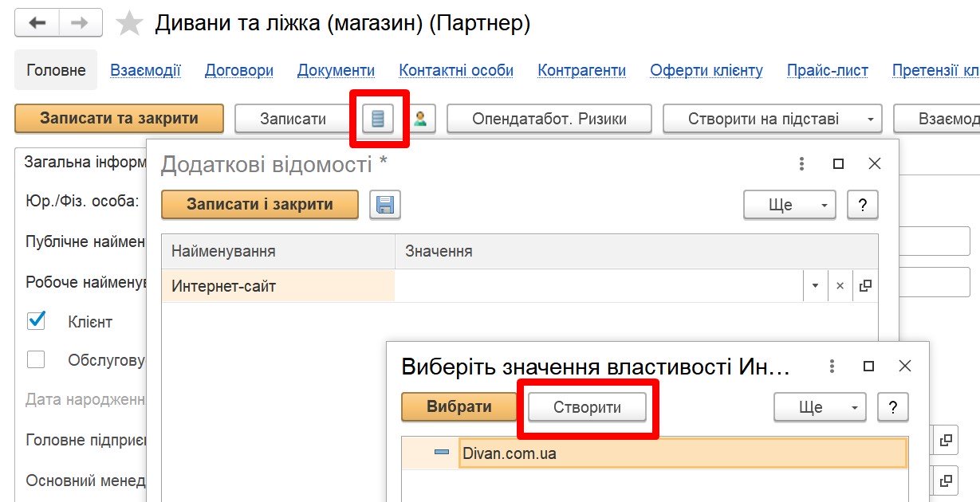980x502 pixels.
Task: Select the Интернет-сайт row name cell
Action: tap(278, 286)
